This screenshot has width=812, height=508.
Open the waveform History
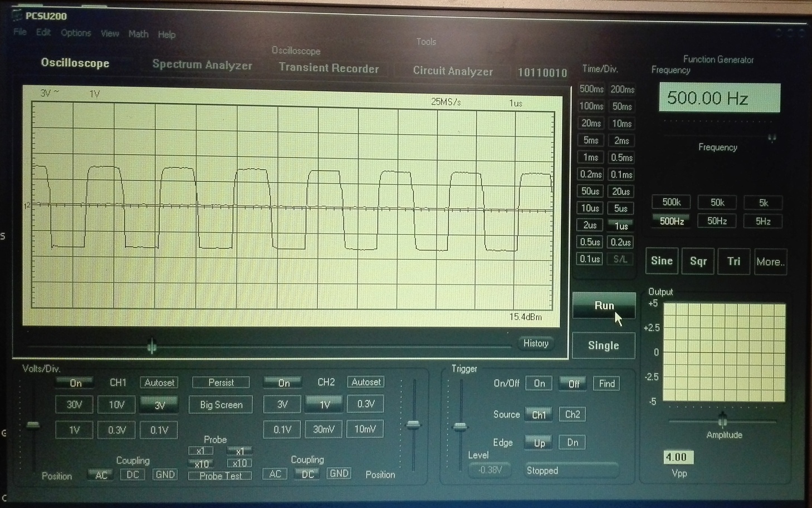(x=536, y=343)
